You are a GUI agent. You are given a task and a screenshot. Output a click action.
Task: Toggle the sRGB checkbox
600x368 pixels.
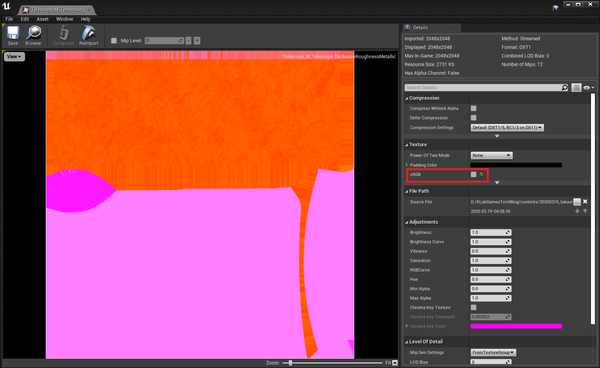click(x=473, y=174)
